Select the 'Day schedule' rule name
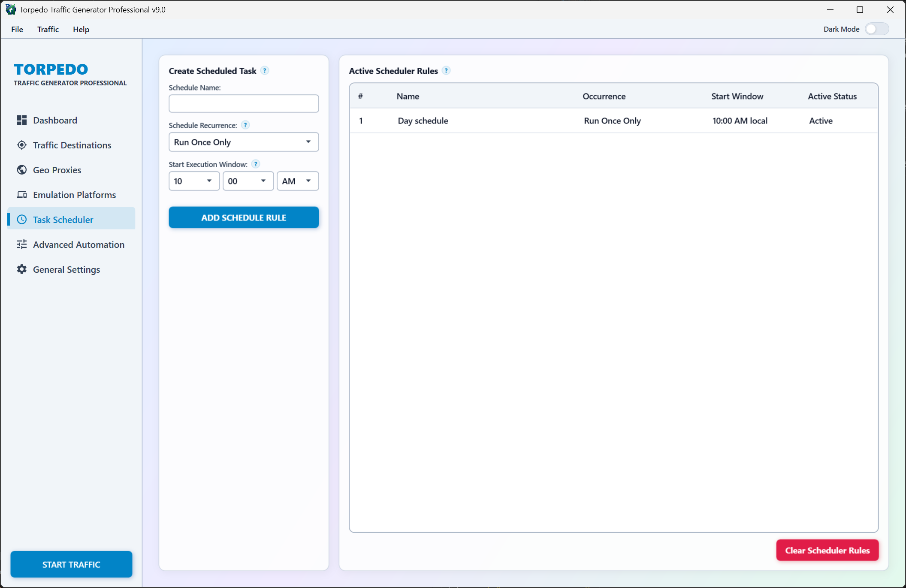 (x=423, y=121)
